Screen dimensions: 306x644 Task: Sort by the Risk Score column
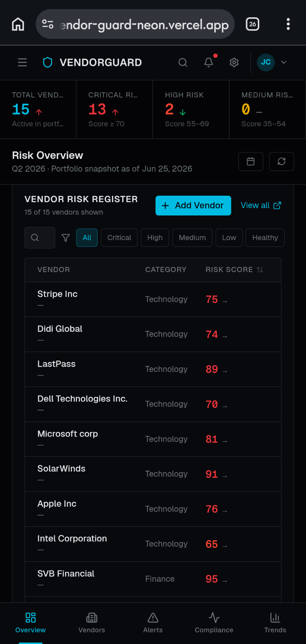(x=234, y=270)
